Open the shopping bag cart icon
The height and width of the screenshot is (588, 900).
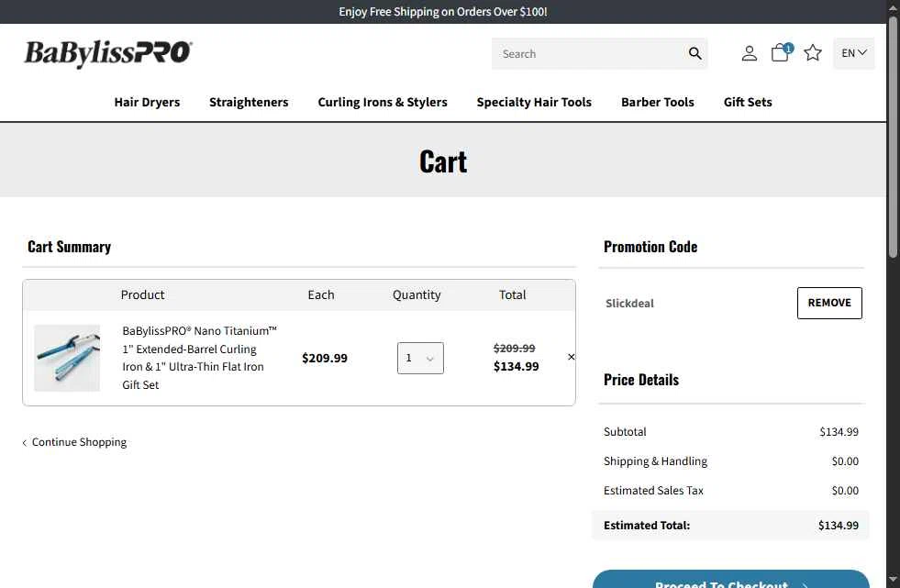tap(781, 52)
